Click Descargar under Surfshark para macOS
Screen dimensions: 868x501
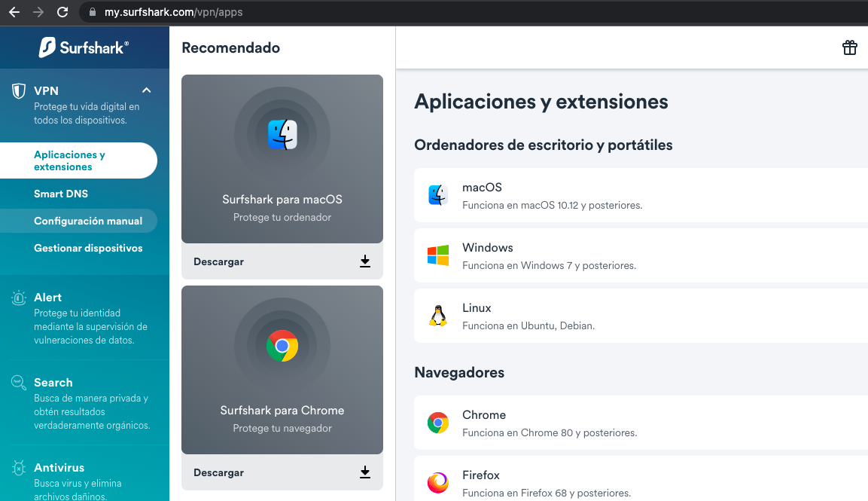[x=219, y=261]
